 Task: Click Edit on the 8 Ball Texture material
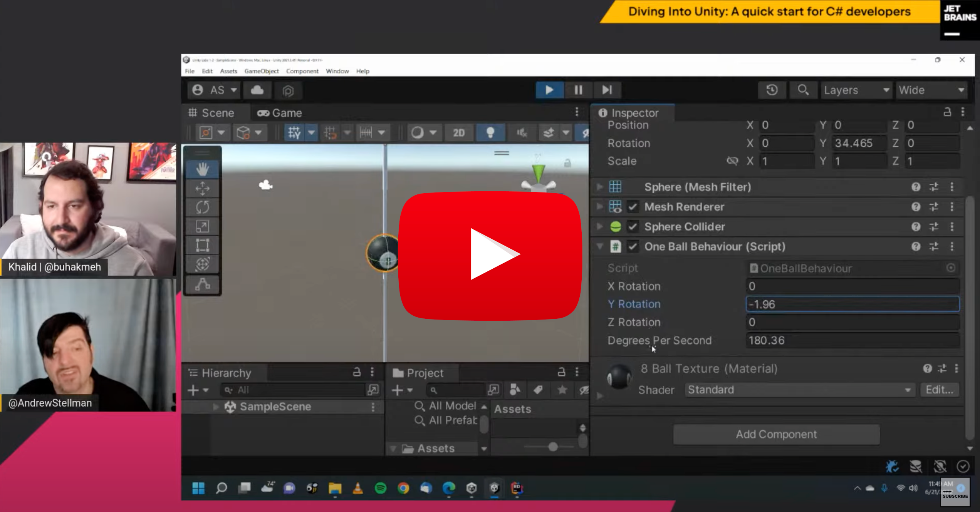coord(939,390)
